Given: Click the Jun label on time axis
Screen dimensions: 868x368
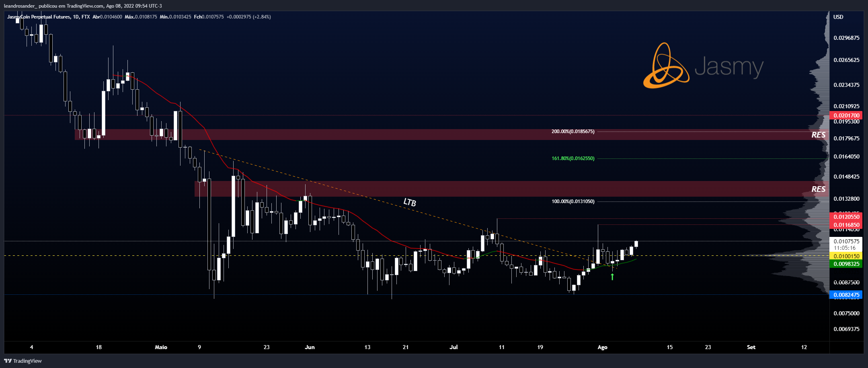Looking at the screenshot, I should (310, 347).
